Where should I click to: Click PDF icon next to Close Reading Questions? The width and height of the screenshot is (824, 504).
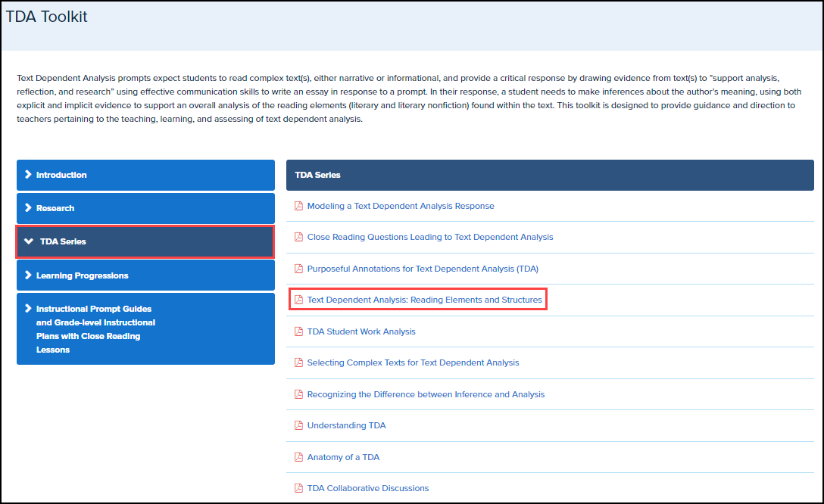[x=298, y=237]
